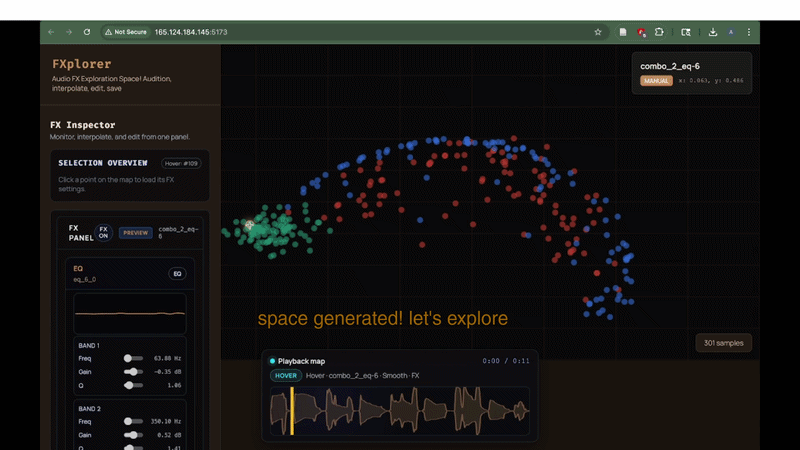Click the 63.88 Hz frequency value

point(167,358)
